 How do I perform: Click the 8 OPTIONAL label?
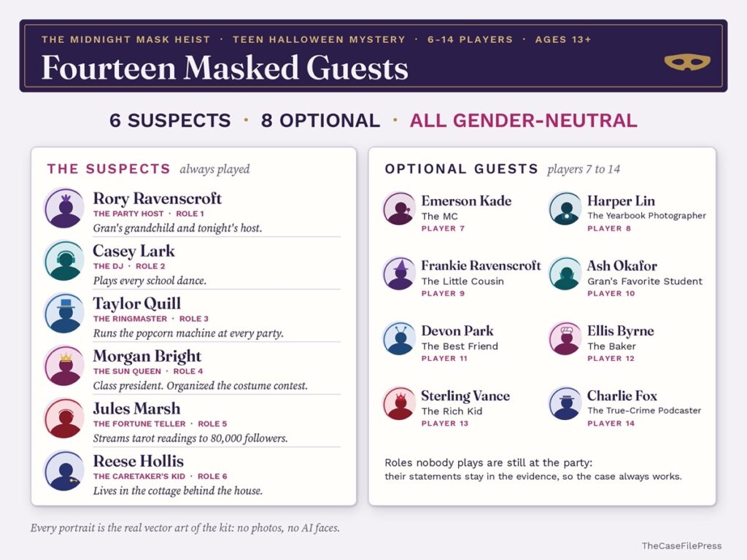pyautogui.click(x=321, y=120)
